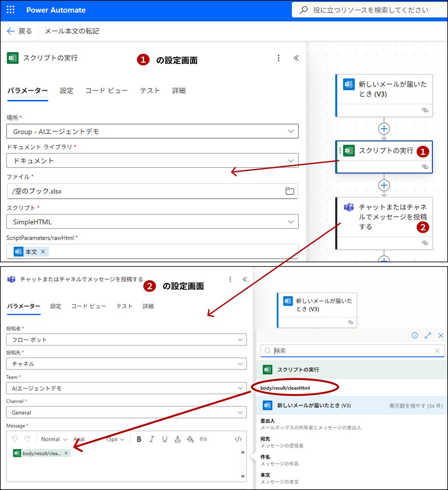Screen dimensions: 448x490
Task: Switch to the コード ビュー tab
Action: click(x=106, y=91)
